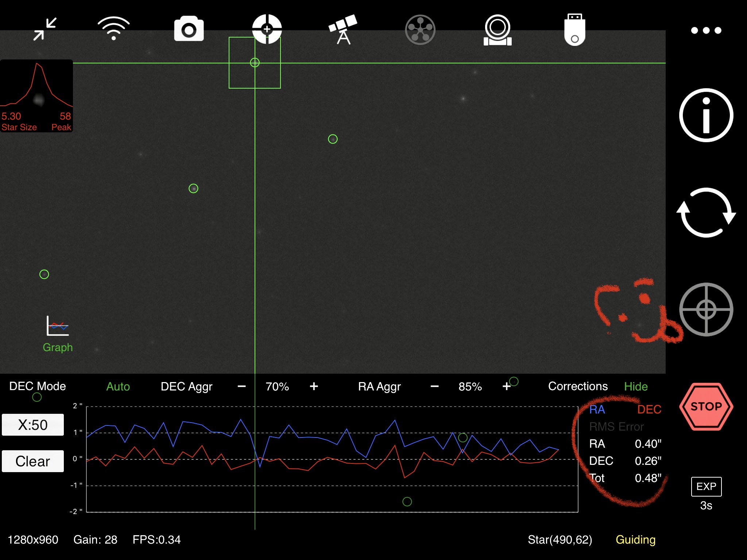Open the Wi-Fi settings icon
The width and height of the screenshot is (747, 560).
pyautogui.click(x=113, y=28)
